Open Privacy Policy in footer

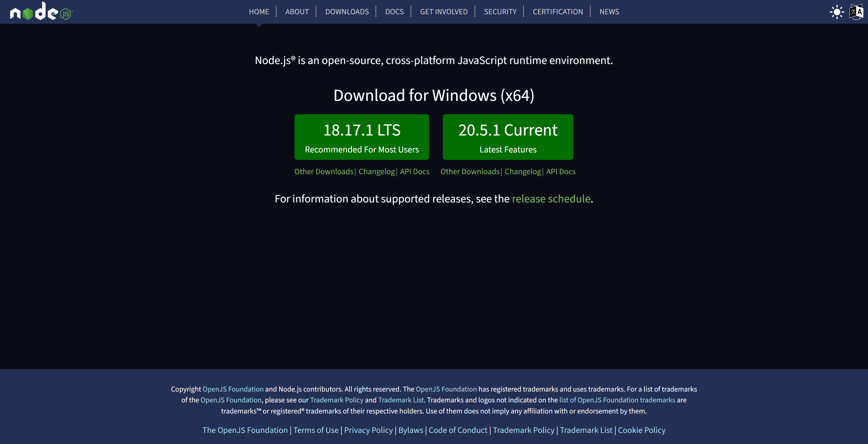point(368,430)
